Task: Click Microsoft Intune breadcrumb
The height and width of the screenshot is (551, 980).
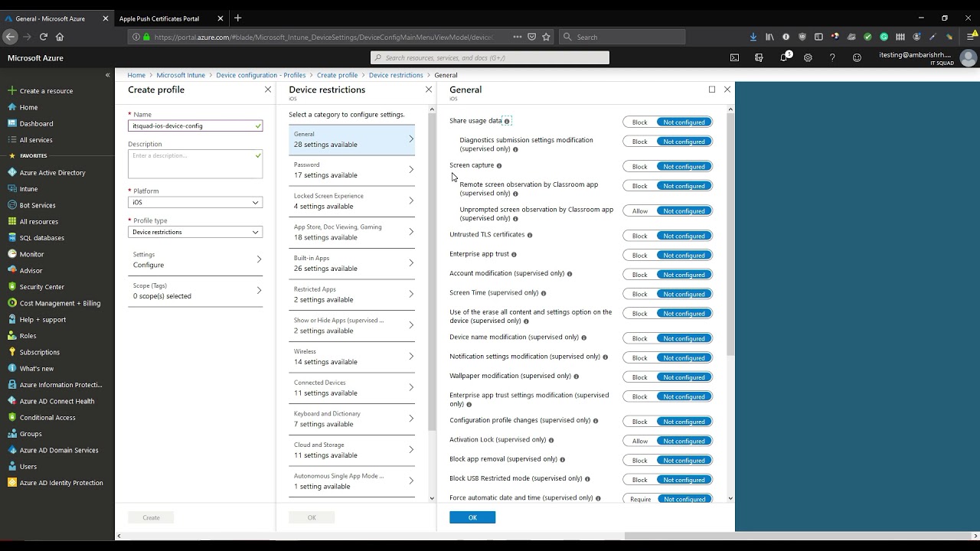Action: (x=181, y=75)
